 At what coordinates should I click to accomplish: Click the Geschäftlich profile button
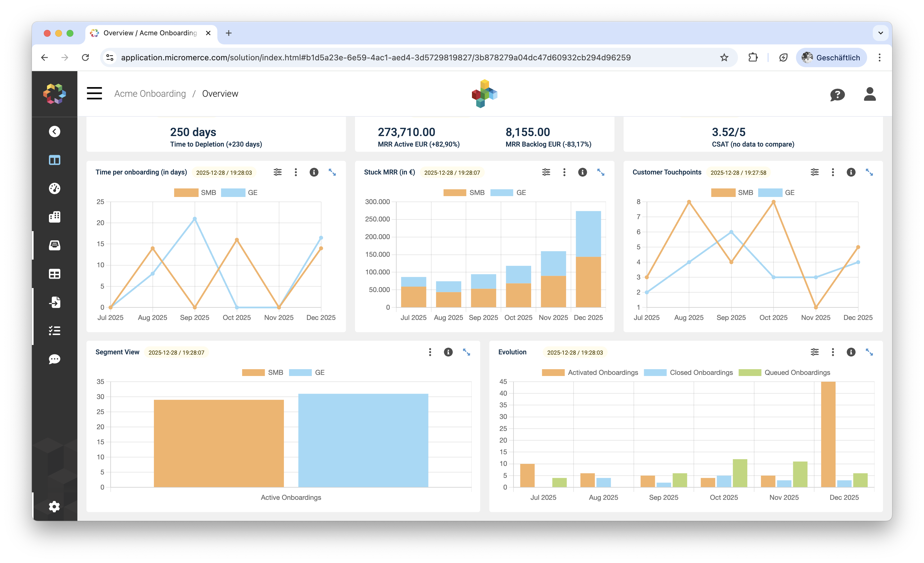pos(831,57)
